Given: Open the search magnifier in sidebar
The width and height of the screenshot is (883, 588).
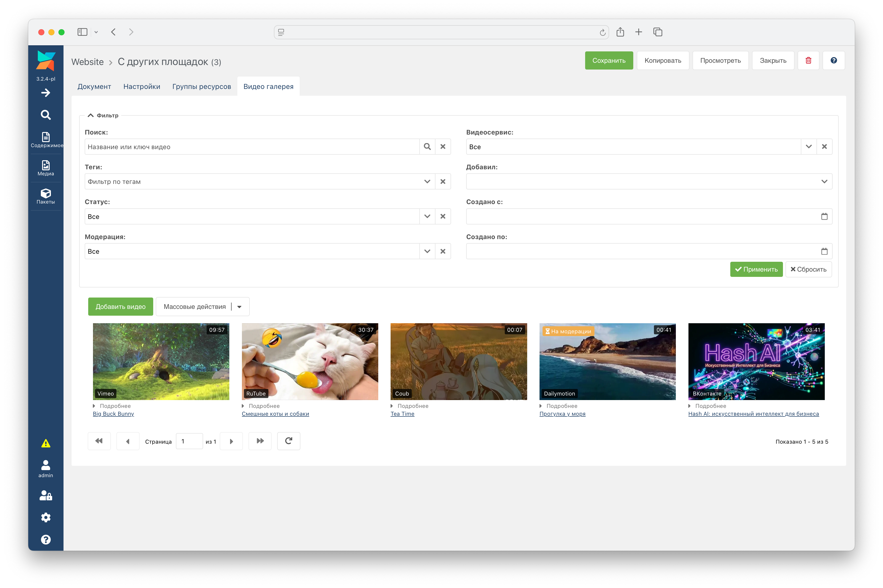Looking at the screenshot, I should tap(46, 115).
